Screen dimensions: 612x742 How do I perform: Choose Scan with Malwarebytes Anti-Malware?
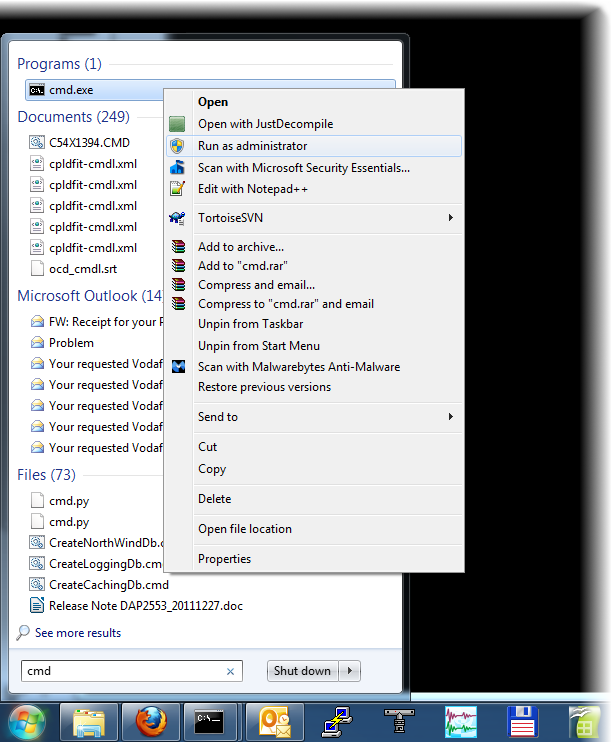(314, 367)
